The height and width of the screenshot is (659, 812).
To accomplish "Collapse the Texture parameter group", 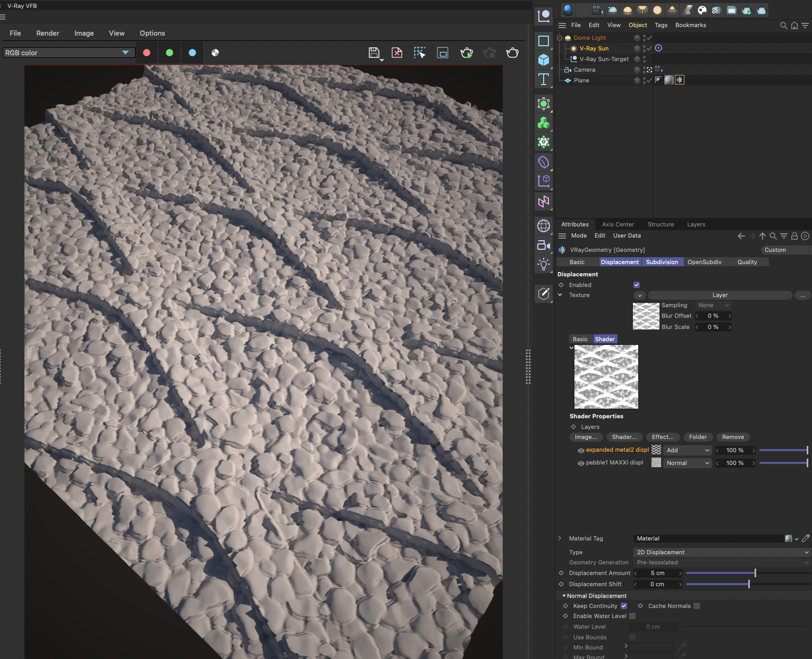I will [560, 295].
